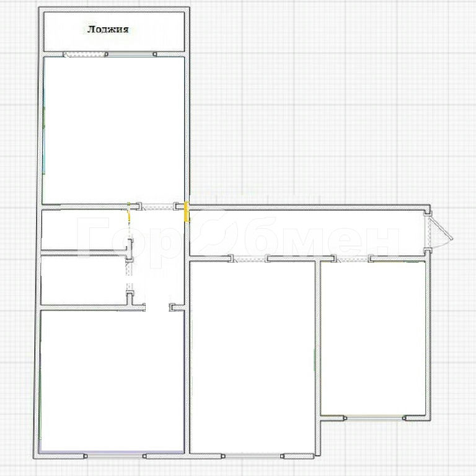Select the doorway into the rightmost room

point(352,258)
